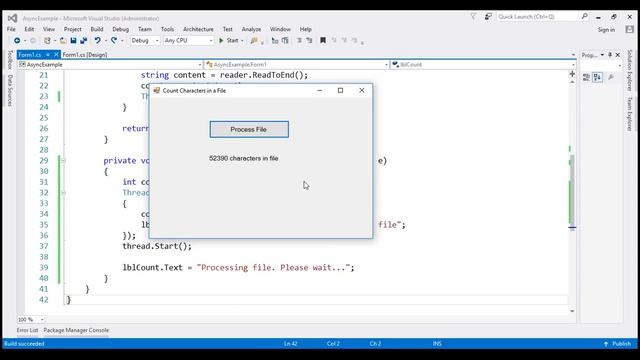Image resolution: width=640 pixels, height=360 pixels.
Task: Click the Process File button
Action: point(249,129)
